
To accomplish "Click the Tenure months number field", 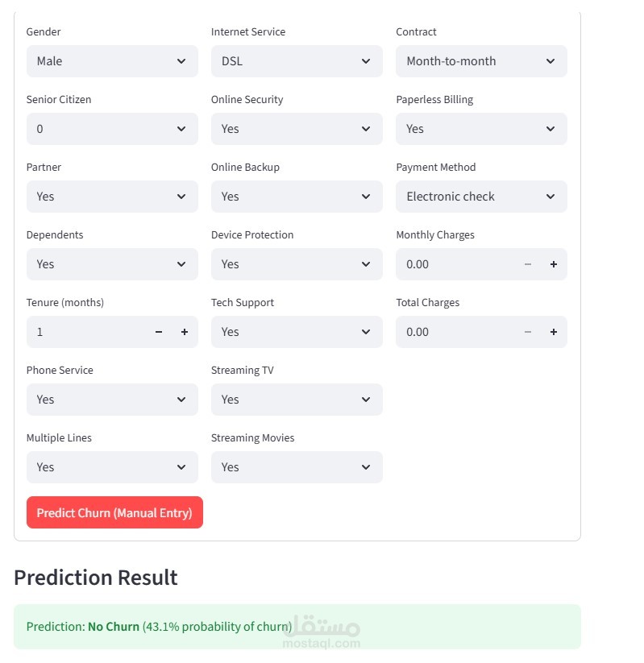I will point(85,332).
